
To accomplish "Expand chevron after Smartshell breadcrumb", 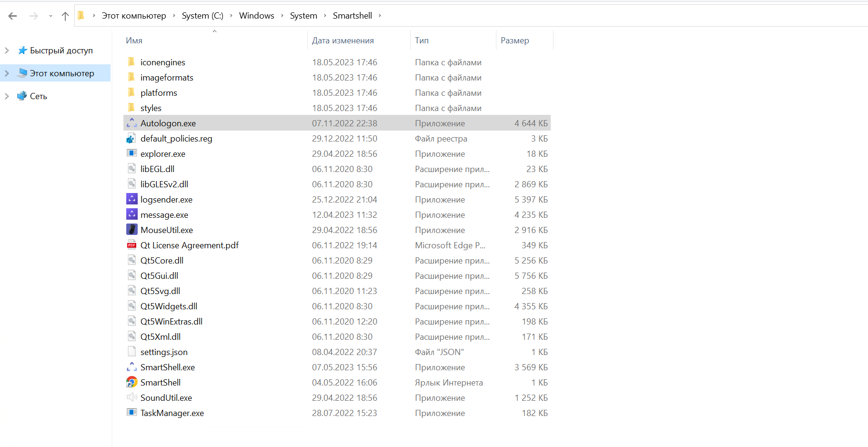I will 380,16.
